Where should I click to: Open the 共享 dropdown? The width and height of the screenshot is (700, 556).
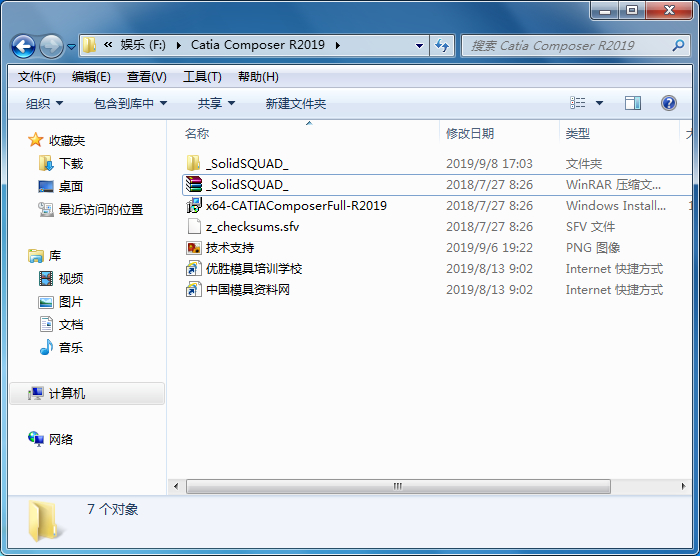[x=216, y=104]
